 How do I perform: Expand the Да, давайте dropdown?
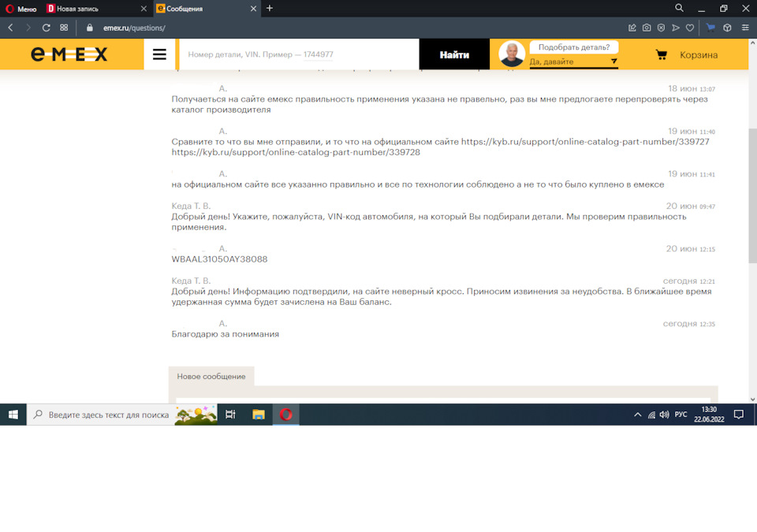[573, 61]
